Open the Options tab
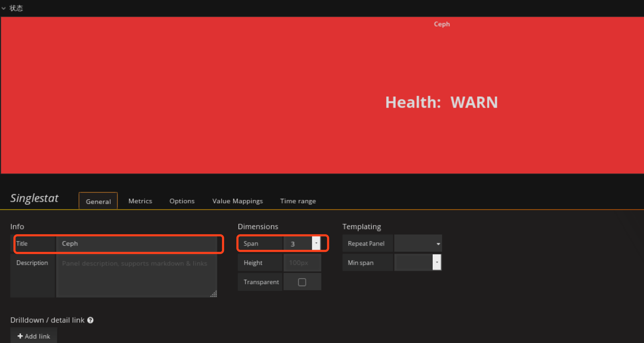This screenshot has width=644, height=343. click(x=182, y=201)
